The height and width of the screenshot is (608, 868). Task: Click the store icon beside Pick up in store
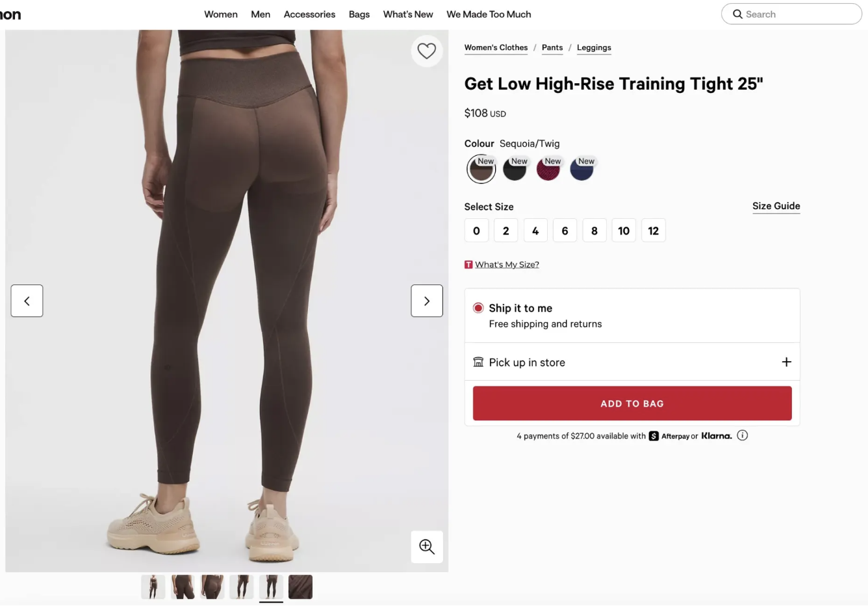point(478,362)
